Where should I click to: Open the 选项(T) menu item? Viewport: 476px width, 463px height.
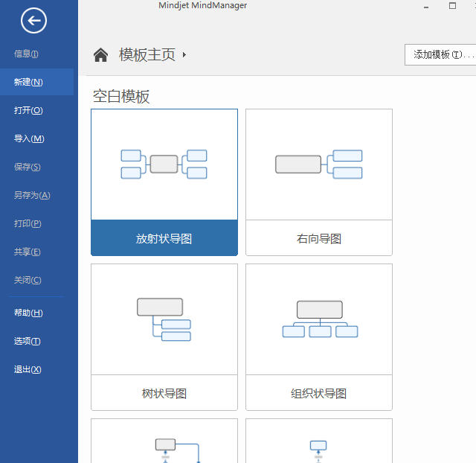pos(27,341)
